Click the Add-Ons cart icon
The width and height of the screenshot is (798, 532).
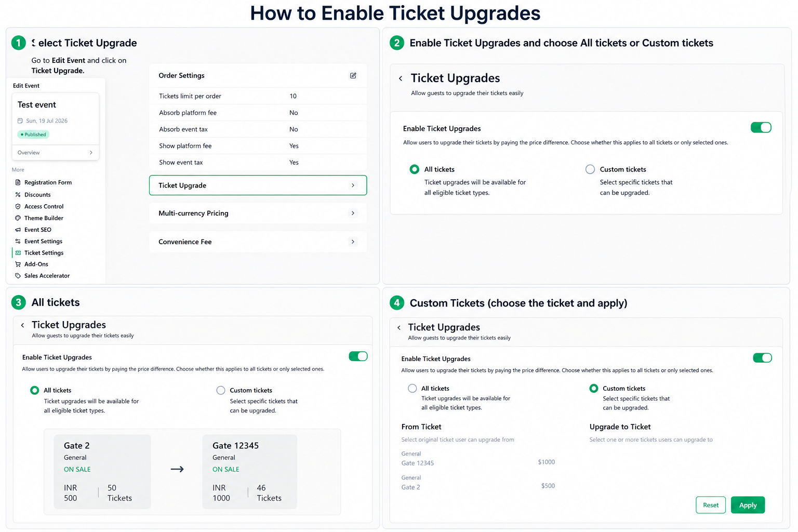18,264
